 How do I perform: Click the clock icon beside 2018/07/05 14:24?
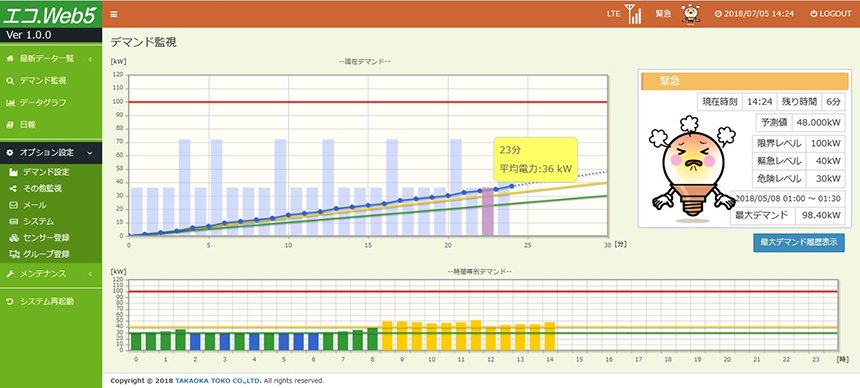(718, 14)
